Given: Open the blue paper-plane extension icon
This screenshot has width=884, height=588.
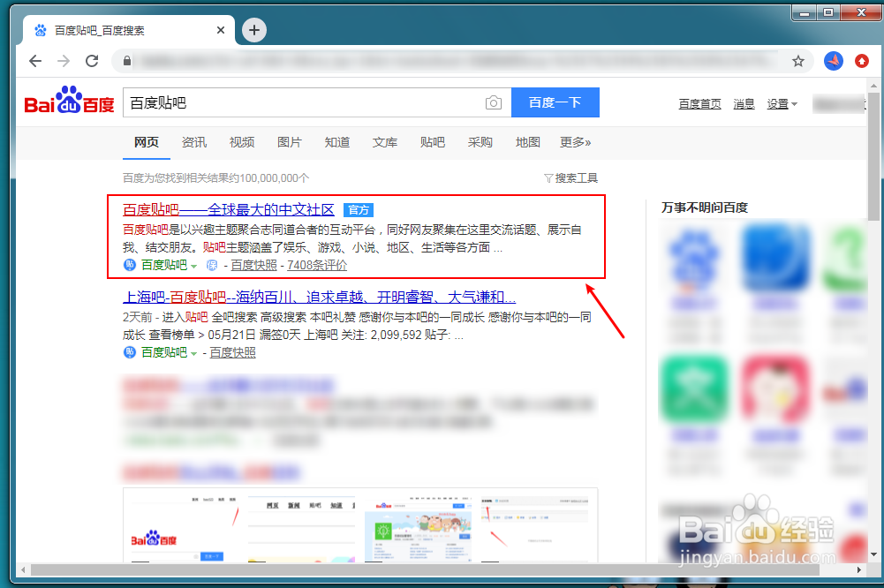Looking at the screenshot, I should point(834,61).
